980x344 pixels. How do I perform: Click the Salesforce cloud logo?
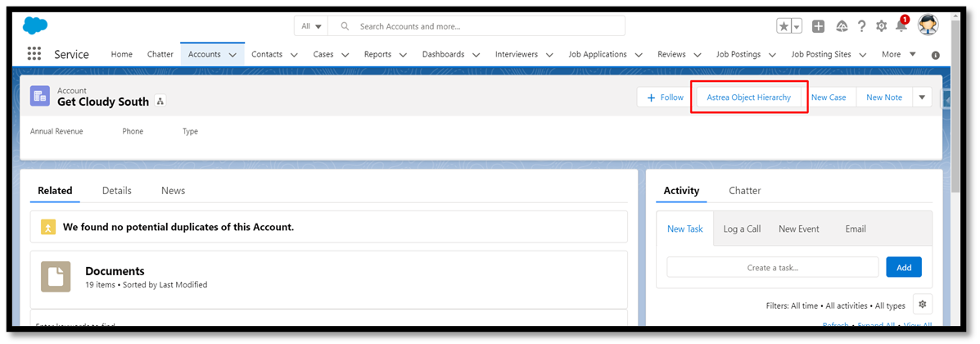coord(35,25)
